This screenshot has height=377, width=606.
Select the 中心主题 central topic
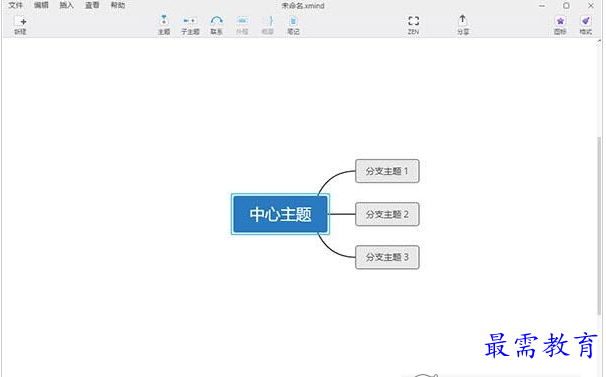pyautogui.click(x=280, y=214)
